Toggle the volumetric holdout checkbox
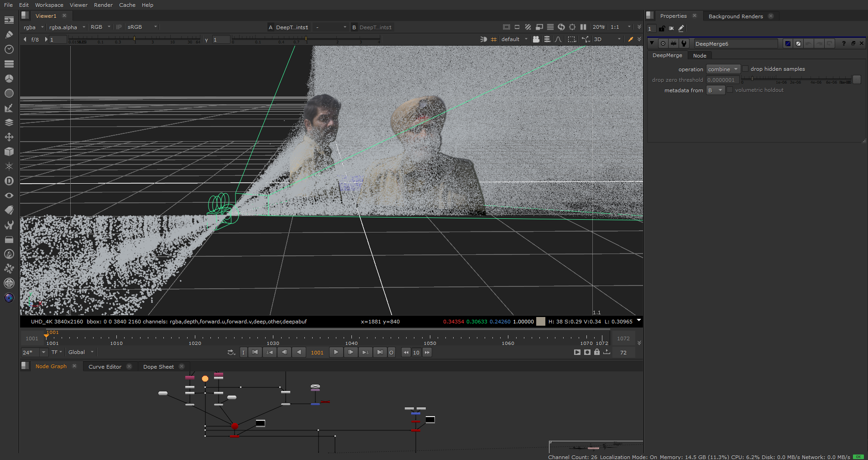This screenshot has height=460, width=868. point(730,90)
